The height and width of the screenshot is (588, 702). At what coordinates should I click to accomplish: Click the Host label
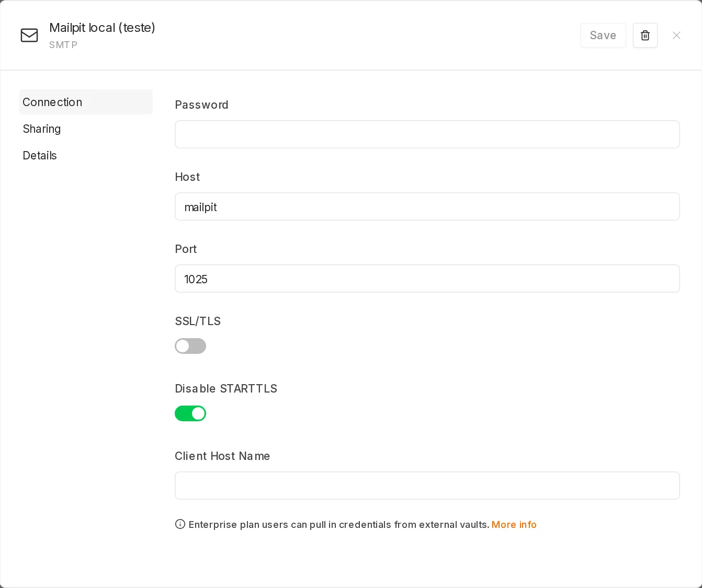pyautogui.click(x=187, y=177)
